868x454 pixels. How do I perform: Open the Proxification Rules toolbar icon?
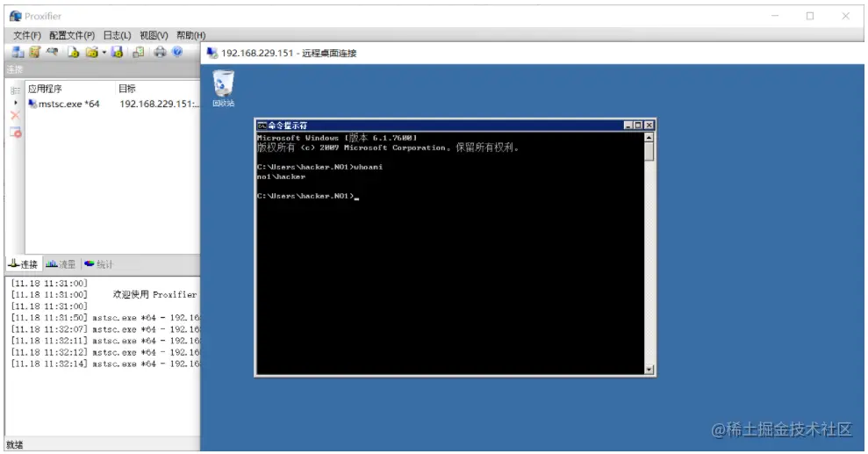click(x=35, y=52)
